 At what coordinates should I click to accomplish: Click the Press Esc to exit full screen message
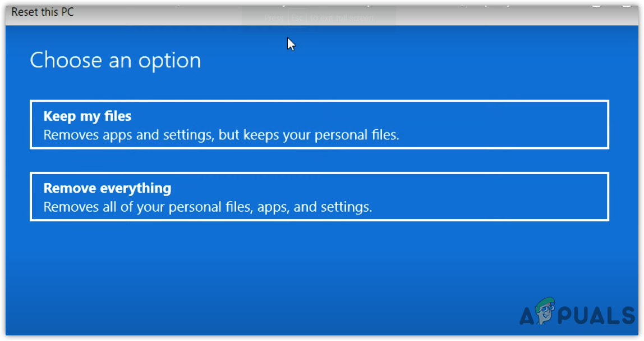pos(318,17)
